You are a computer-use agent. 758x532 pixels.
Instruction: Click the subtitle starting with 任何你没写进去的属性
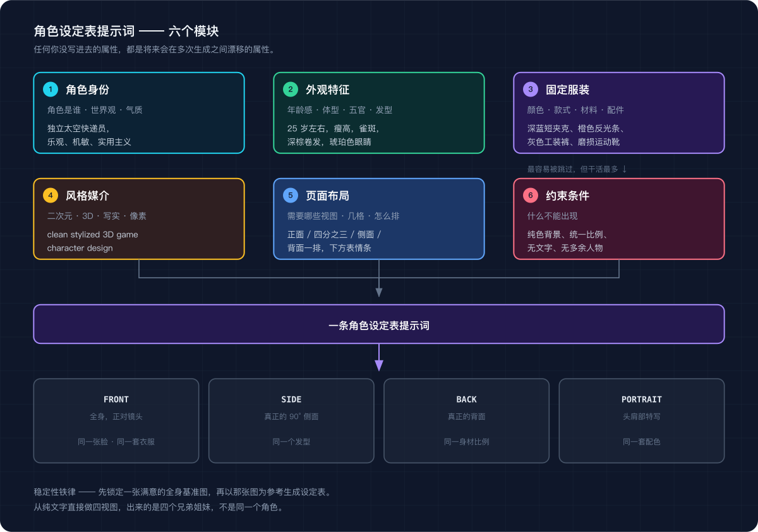click(x=154, y=49)
